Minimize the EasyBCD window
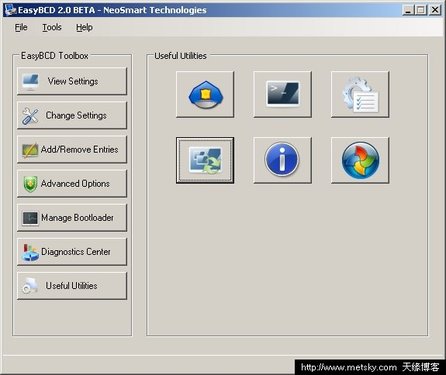 tap(408, 10)
